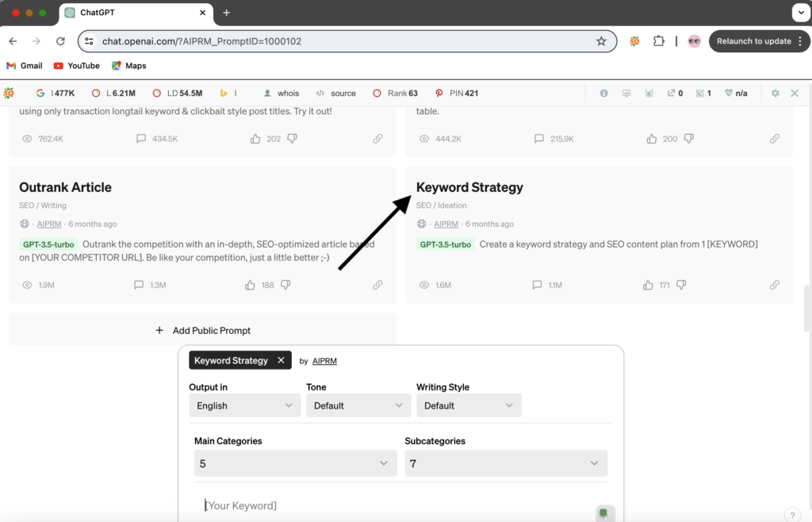
Task: Open the Chrome three-dot menu
Action: tap(800, 41)
